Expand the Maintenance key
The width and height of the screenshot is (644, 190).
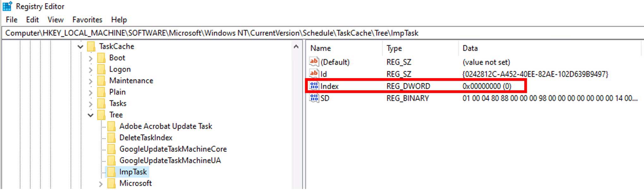pyautogui.click(x=91, y=81)
